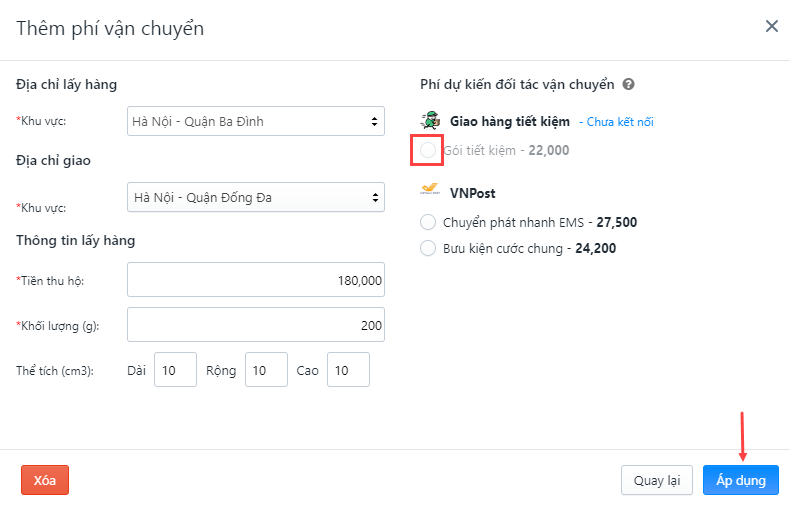Click the red Xóa button
790x507 pixels.
[45, 480]
